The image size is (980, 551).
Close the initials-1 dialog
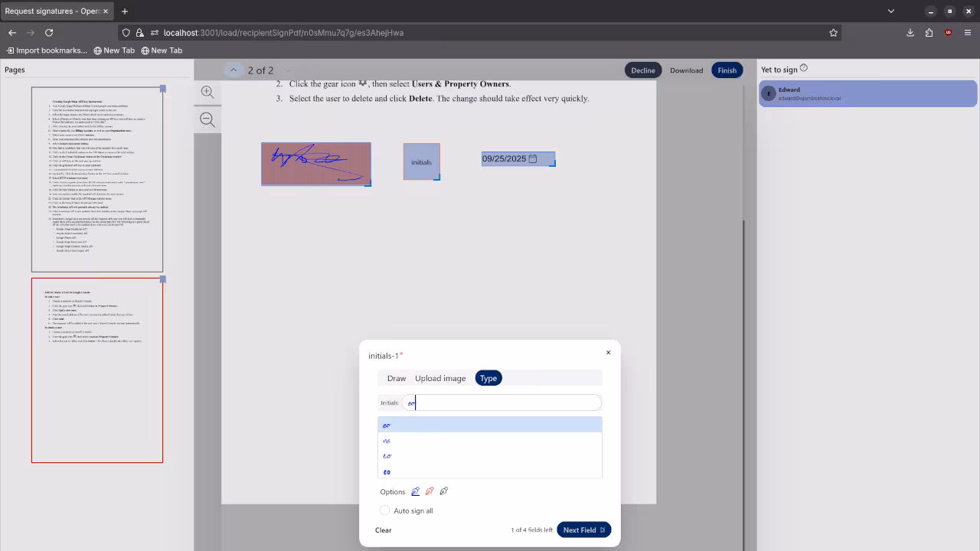pos(609,353)
